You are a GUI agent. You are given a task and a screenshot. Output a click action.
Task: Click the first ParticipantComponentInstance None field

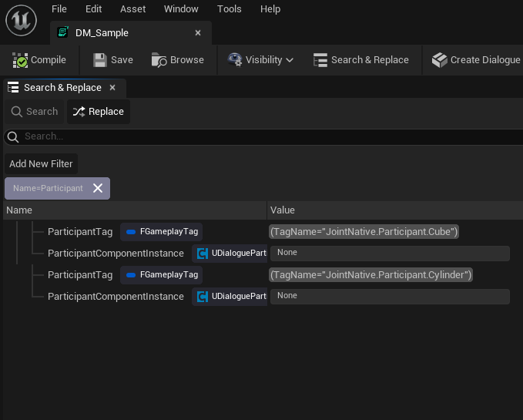(x=389, y=253)
